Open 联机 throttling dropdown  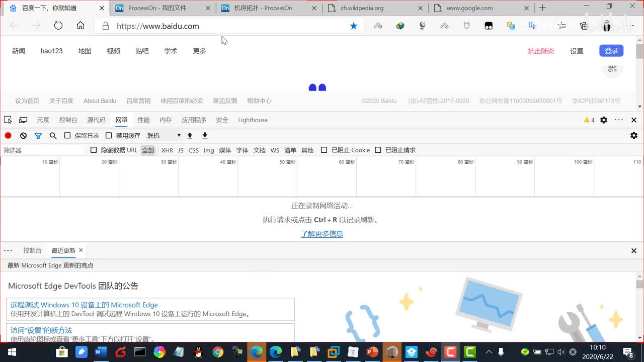164,135
